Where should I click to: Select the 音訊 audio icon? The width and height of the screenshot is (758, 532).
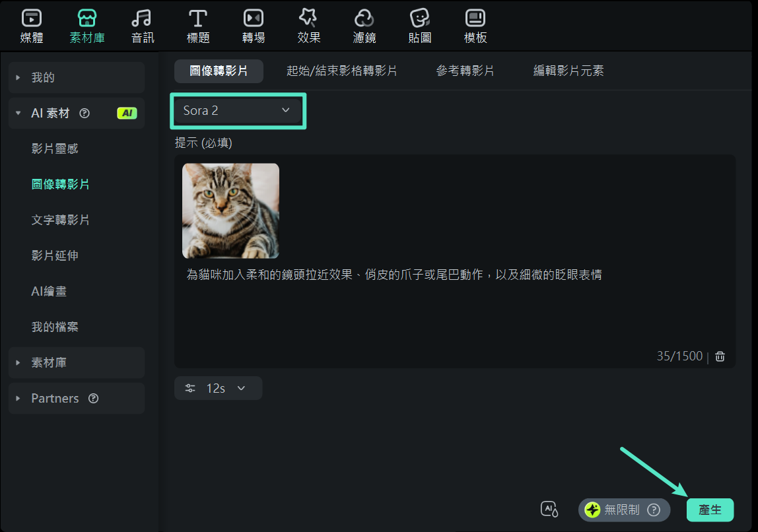143,25
